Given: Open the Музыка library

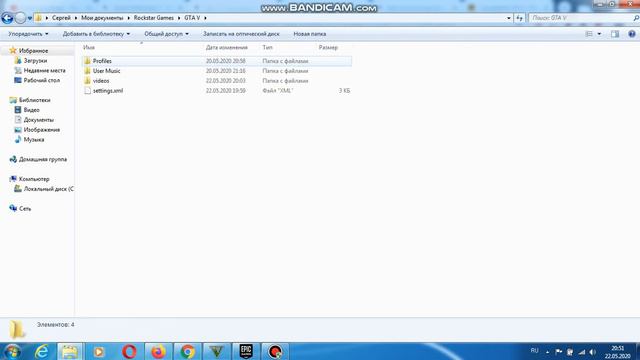Looking at the screenshot, I should coord(33,140).
